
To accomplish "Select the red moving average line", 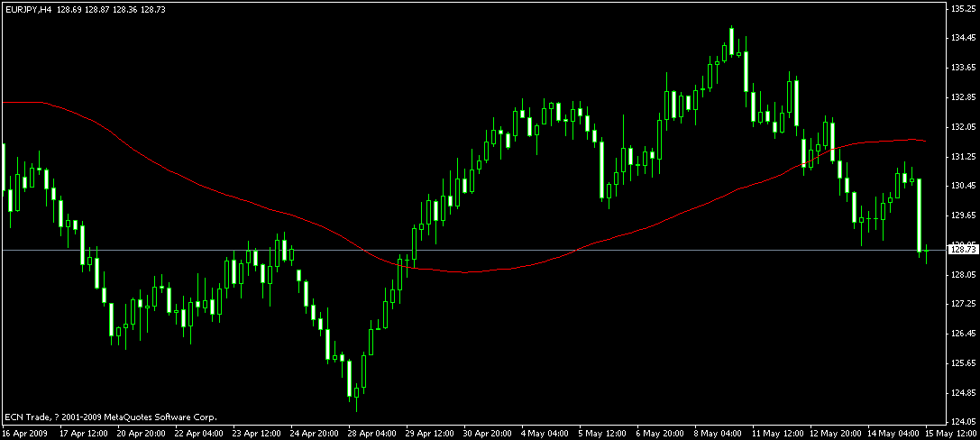I will tap(463, 272).
